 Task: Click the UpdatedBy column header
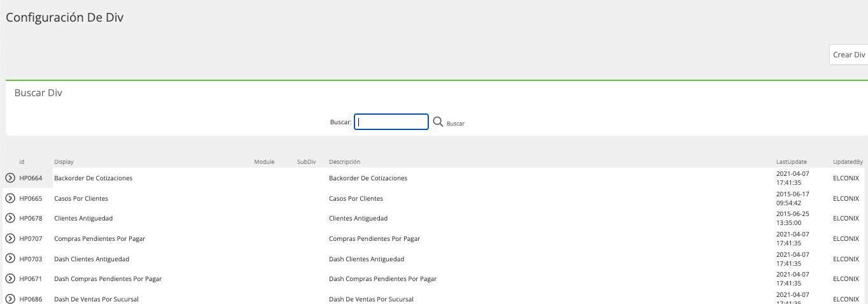(848, 162)
